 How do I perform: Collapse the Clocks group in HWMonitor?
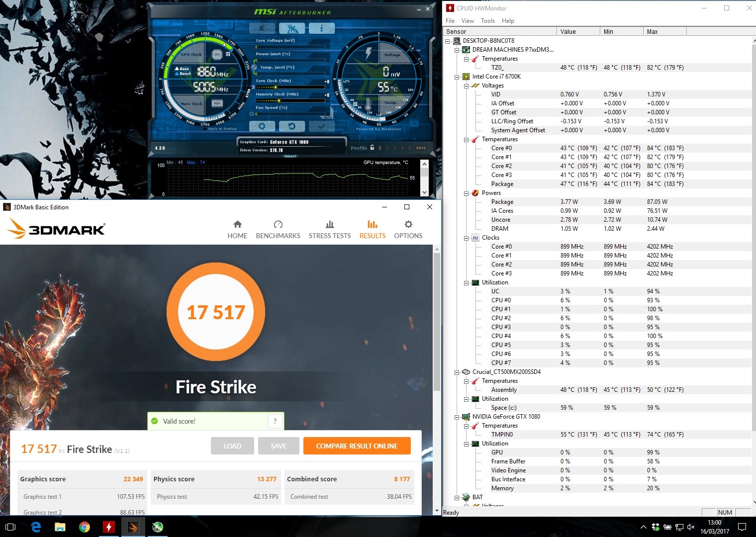467,238
